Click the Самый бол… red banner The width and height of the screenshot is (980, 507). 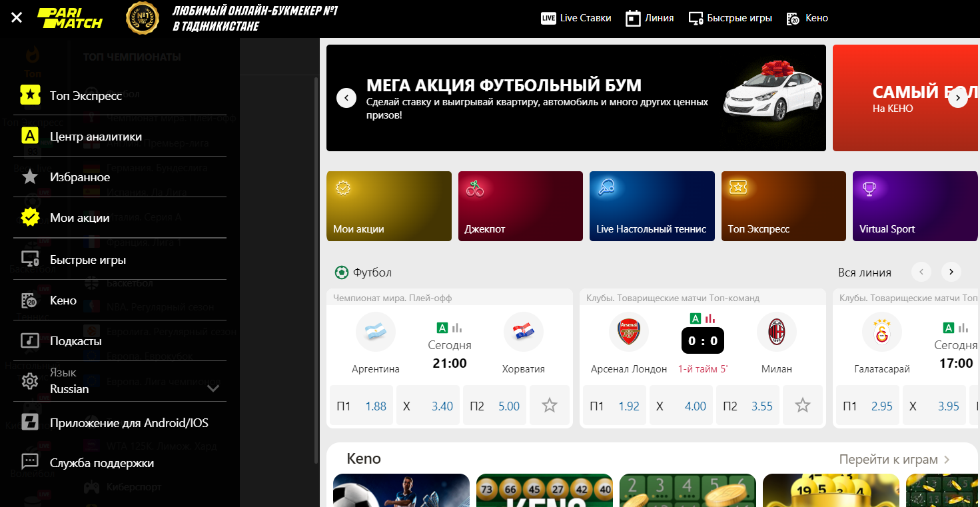click(x=906, y=98)
